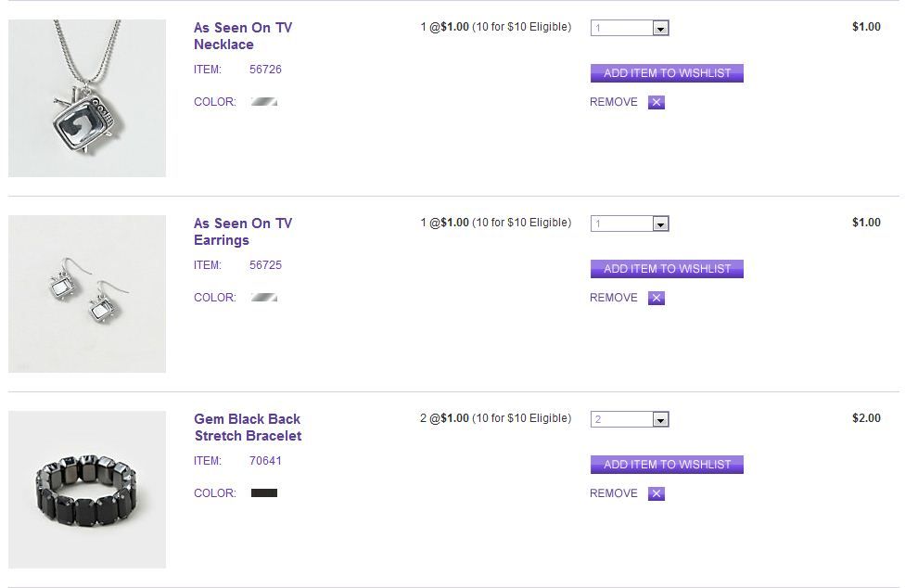Open the Gem Black Back Stretch Bracelet link
This screenshot has width=918, height=588.
248,428
